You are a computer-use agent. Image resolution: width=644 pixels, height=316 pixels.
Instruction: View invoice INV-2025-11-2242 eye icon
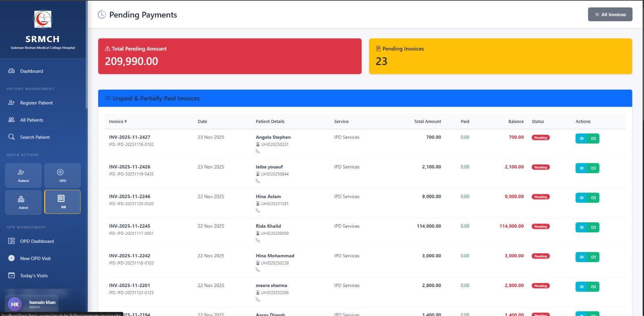[x=582, y=257]
